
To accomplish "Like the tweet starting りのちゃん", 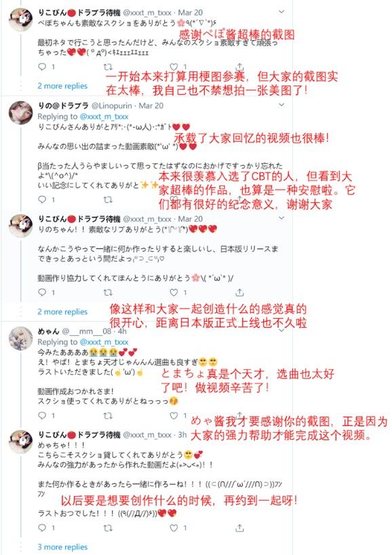I will tap(174, 292).
